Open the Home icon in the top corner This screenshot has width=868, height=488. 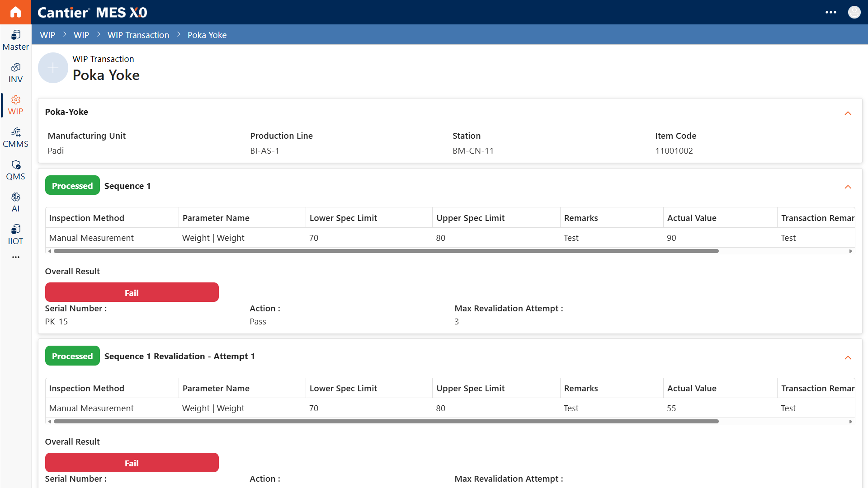15,12
